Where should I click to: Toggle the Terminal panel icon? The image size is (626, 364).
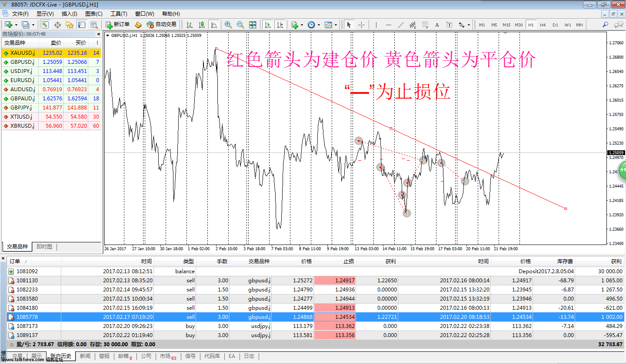click(82, 25)
